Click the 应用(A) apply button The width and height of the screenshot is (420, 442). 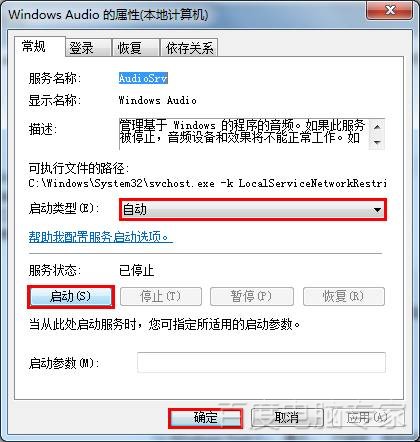(366, 418)
